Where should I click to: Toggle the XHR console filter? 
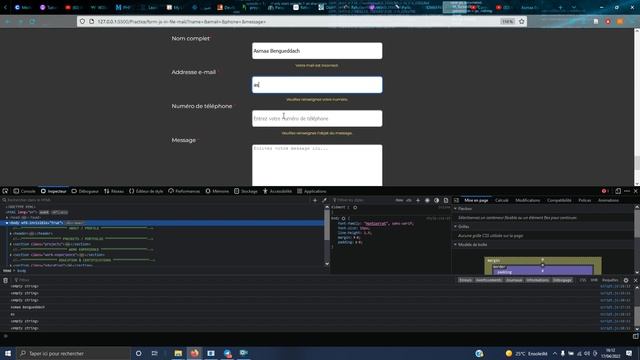click(594, 280)
